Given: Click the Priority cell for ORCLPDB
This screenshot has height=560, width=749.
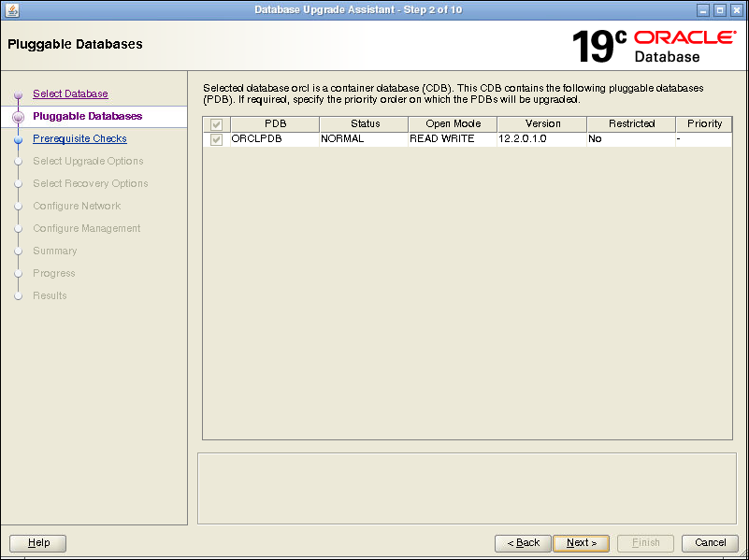Looking at the screenshot, I should 703,139.
